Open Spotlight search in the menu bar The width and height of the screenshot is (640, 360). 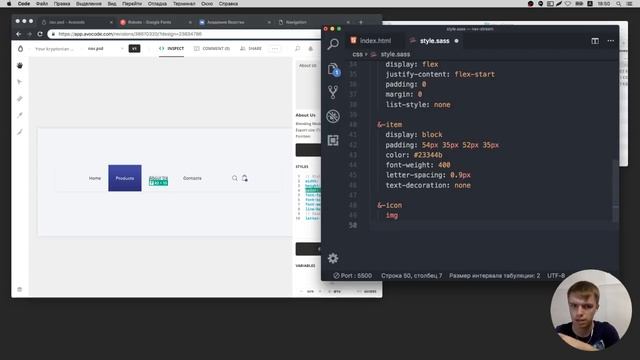619,4
